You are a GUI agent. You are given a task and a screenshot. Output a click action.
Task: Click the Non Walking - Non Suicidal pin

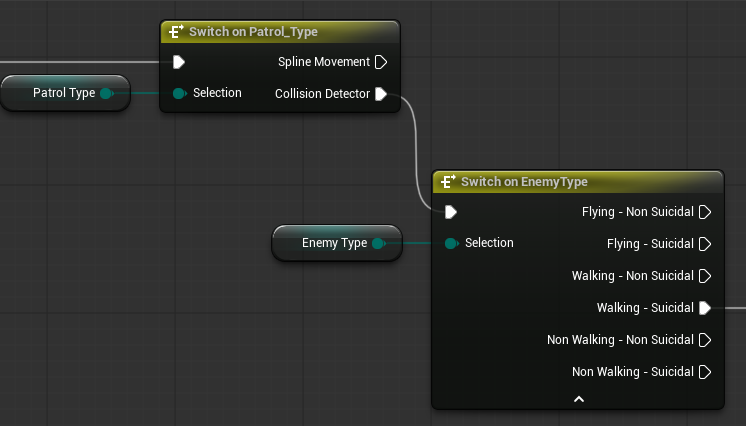pyautogui.click(x=705, y=340)
